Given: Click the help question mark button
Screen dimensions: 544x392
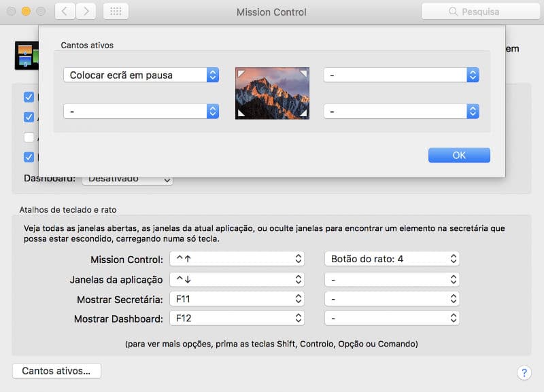Looking at the screenshot, I should click(x=524, y=372).
